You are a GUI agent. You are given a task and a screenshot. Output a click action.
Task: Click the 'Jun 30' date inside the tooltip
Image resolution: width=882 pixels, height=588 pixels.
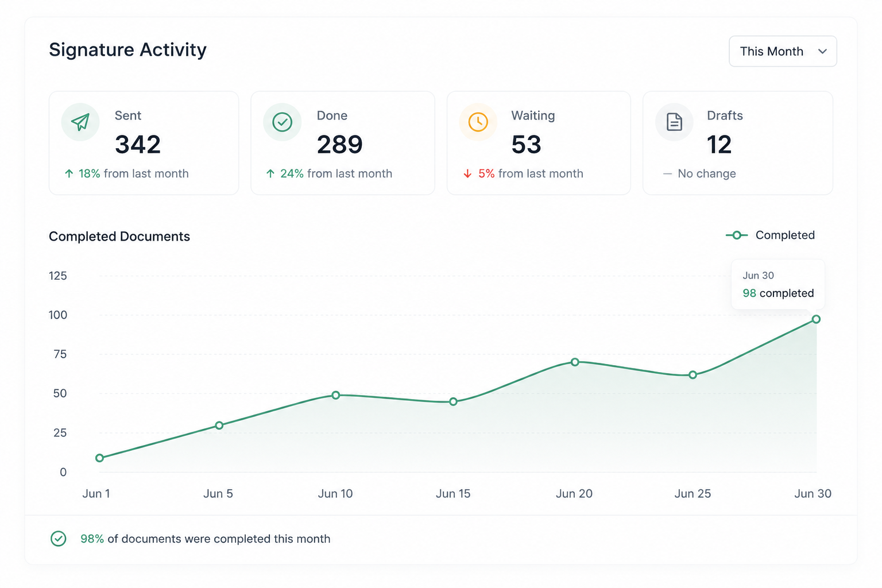(x=758, y=276)
